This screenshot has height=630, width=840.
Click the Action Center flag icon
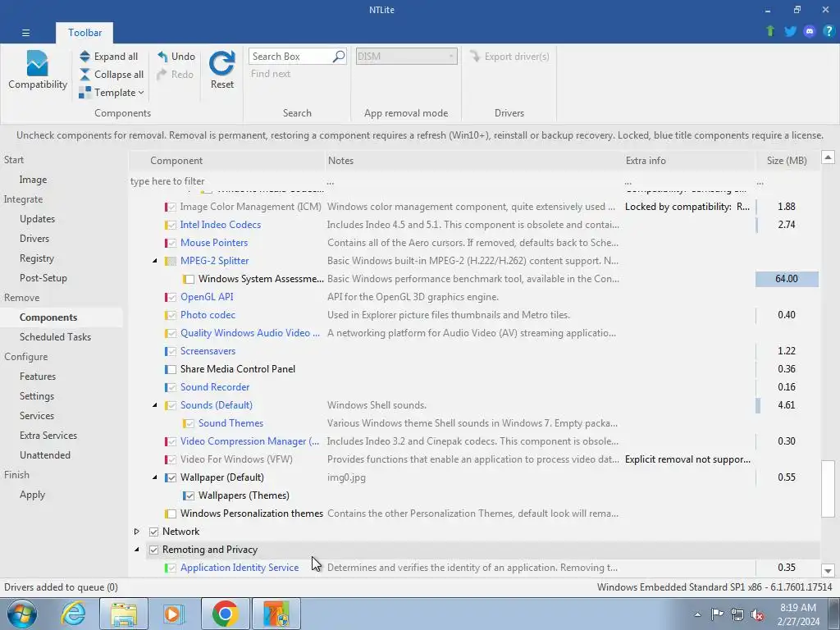click(717, 614)
